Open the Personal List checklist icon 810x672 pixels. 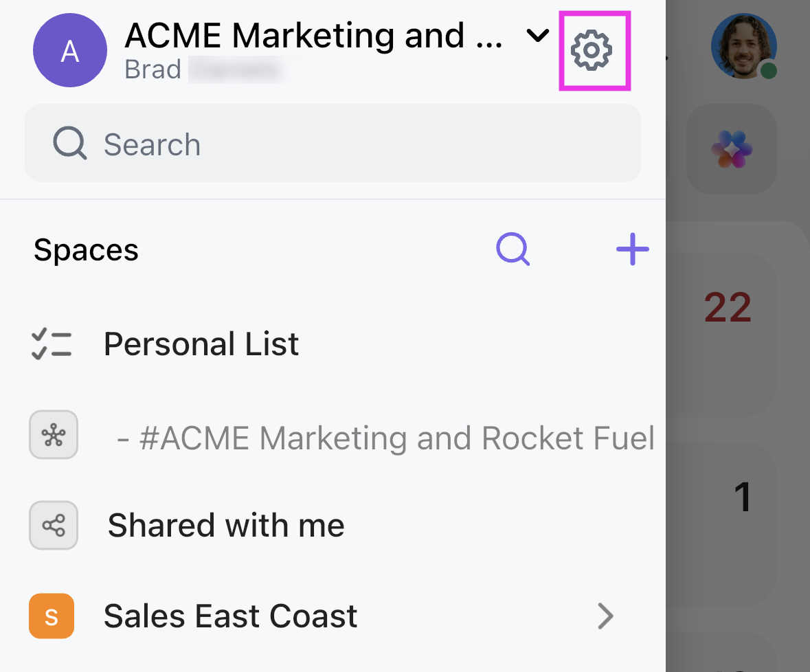(52, 344)
